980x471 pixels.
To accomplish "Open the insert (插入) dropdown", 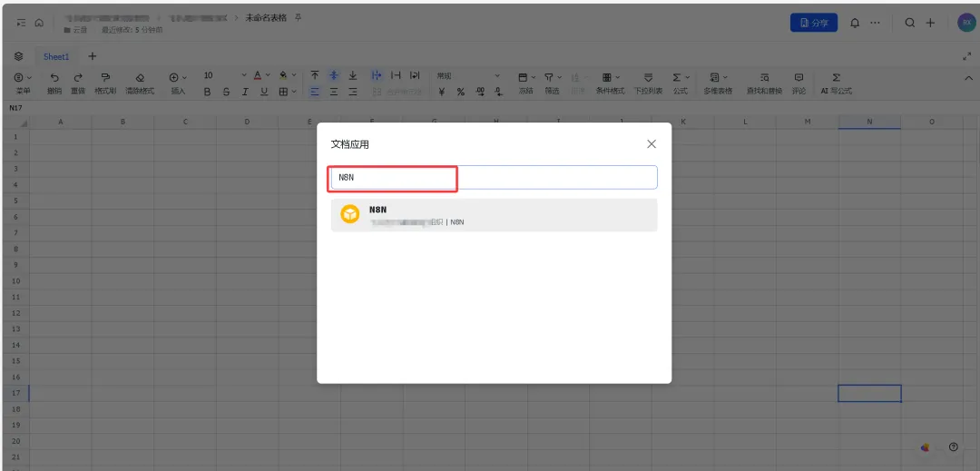I will coord(178,83).
